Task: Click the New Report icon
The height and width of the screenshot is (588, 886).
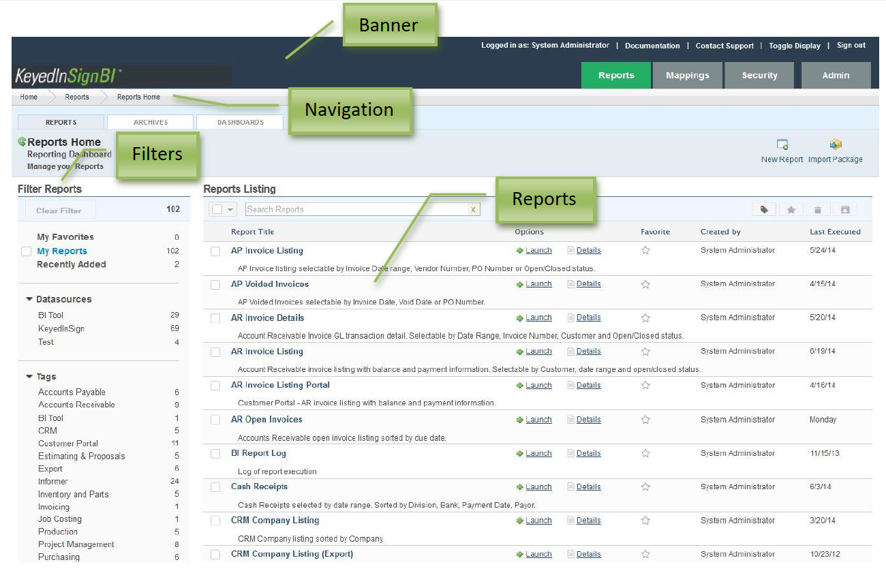Action: click(782, 145)
